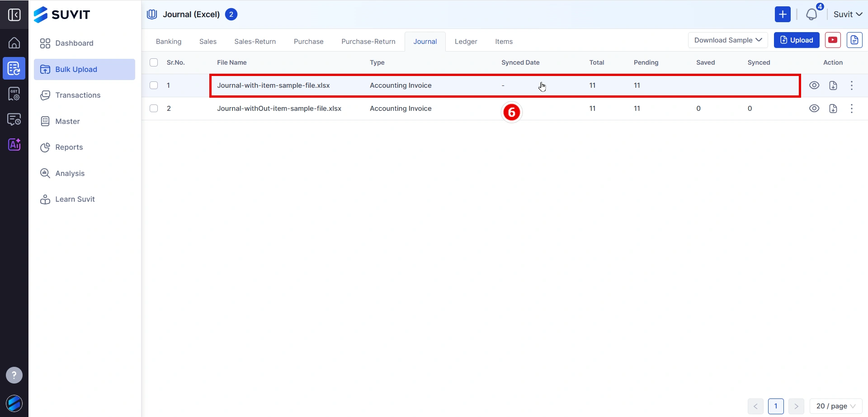View Journal-withOut-item-sample-file.xlsx using eye icon

[814, 109]
